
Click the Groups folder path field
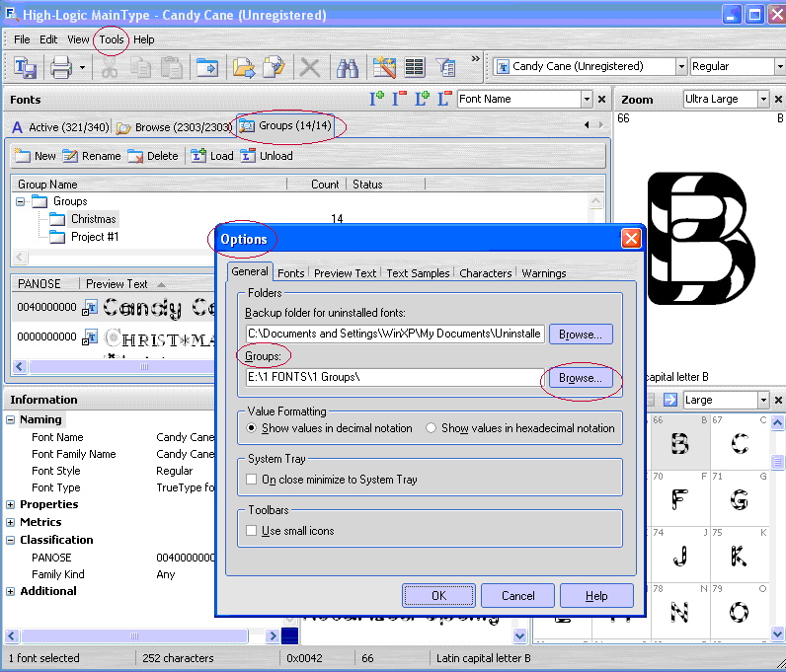pyautogui.click(x=395, y=377)
